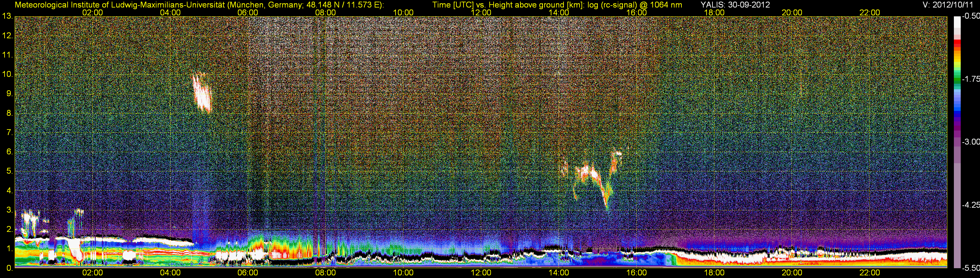This screenshot has height=278, width=980.
Task: Click the '12:00' label on the bottom time axis
Action: 481,273
